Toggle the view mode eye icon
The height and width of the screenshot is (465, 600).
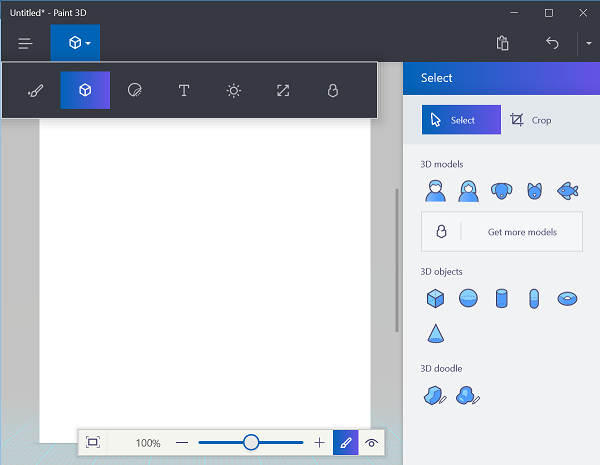[x=371, y=443]
